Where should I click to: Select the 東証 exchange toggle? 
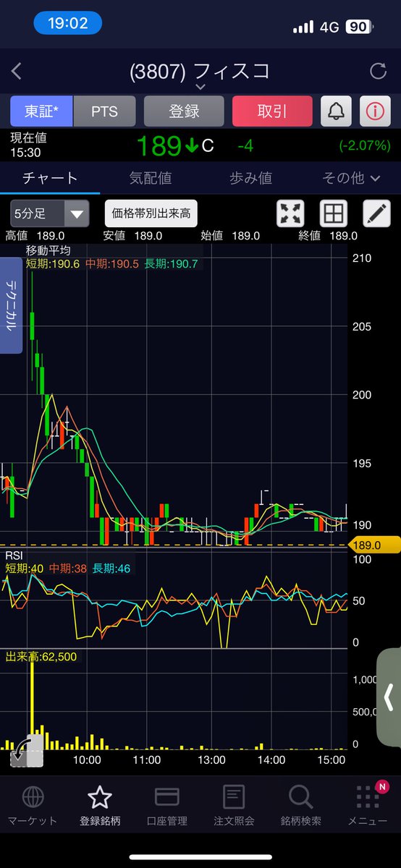42,111
